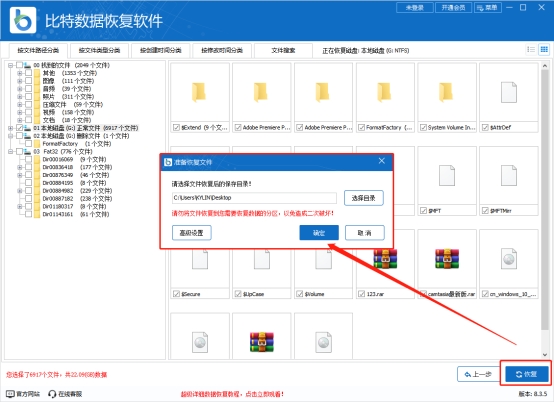Select the $UpCase file icon
Image resolution: width=554 pixels, height=402 pixels.
click(x=262, y=260)
